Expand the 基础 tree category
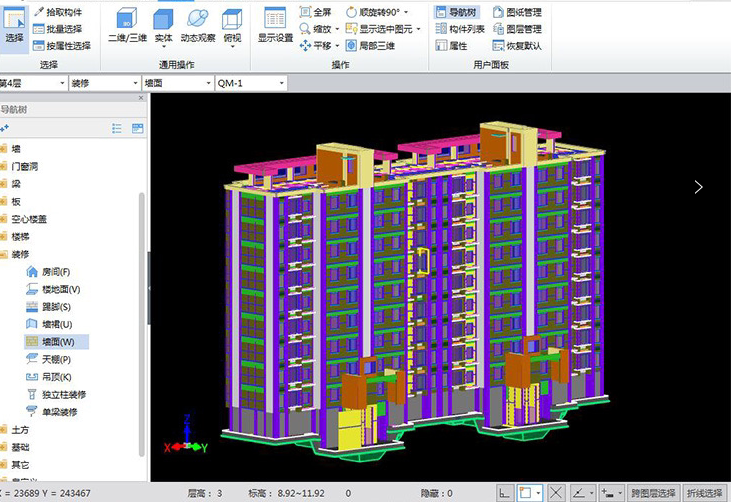Screen dimensions: 732x502 point(4,447)
